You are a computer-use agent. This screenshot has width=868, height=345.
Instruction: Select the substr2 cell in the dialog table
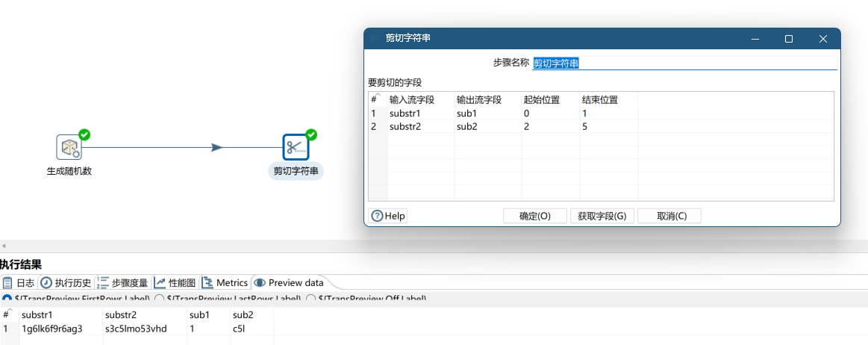(x=420, y=127)
